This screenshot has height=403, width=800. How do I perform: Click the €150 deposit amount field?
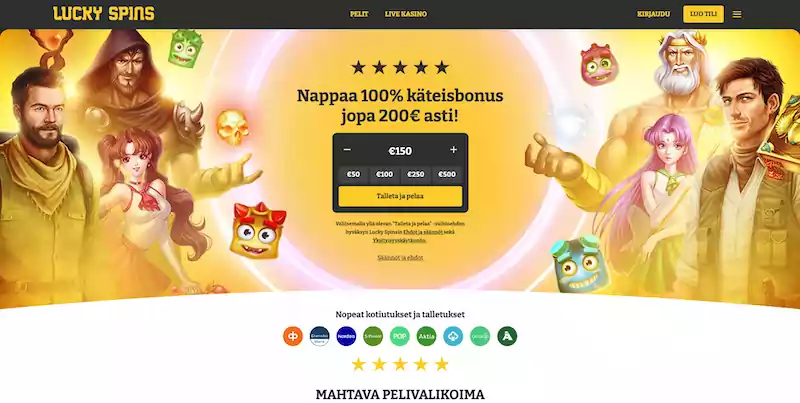[x=401, y=150]
